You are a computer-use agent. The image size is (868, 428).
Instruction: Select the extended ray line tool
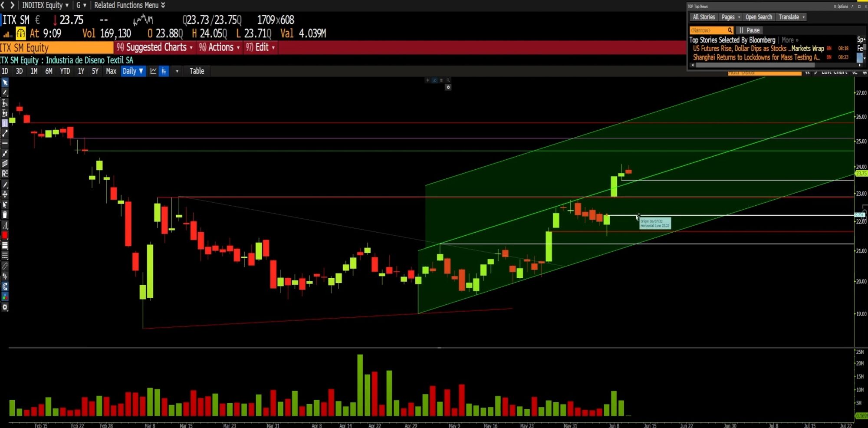point(5,154)
